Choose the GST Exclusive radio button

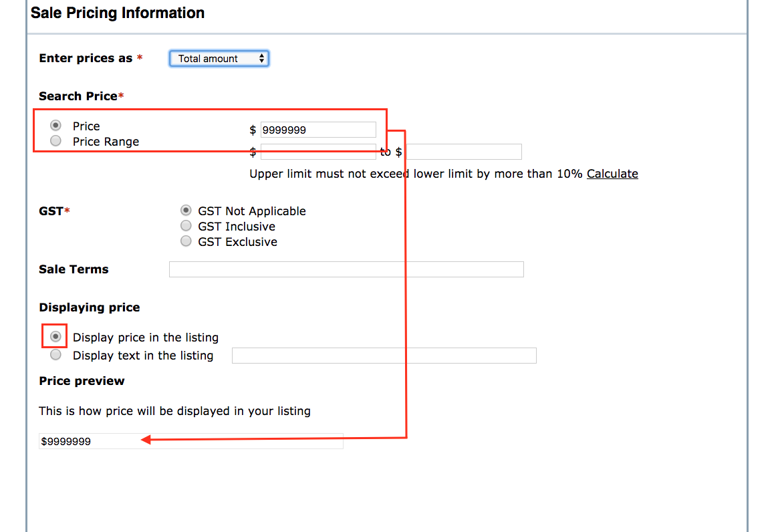[186, 241]
